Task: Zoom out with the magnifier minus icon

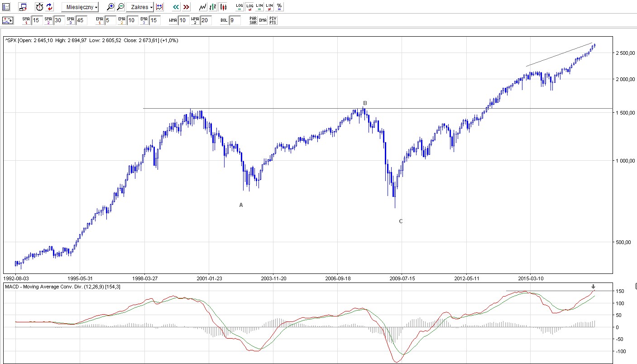Action: pos(120,7)
